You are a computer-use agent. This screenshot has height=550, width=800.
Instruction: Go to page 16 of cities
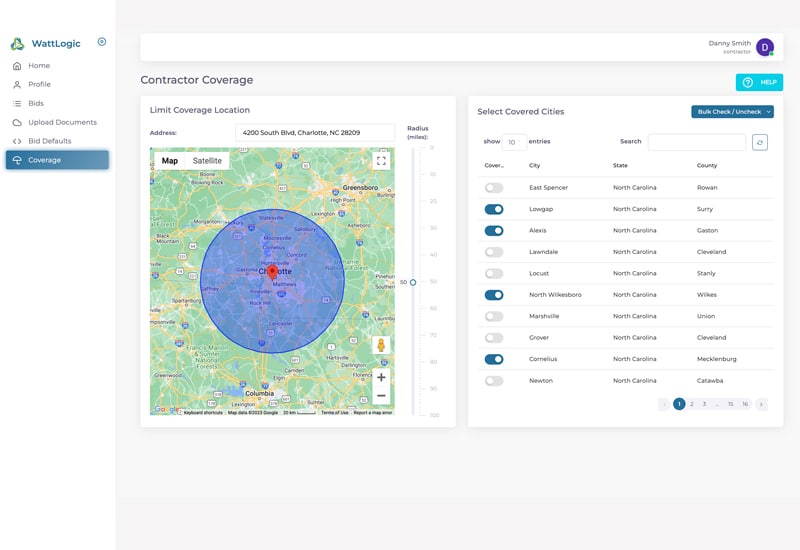[x=745, y=404]
